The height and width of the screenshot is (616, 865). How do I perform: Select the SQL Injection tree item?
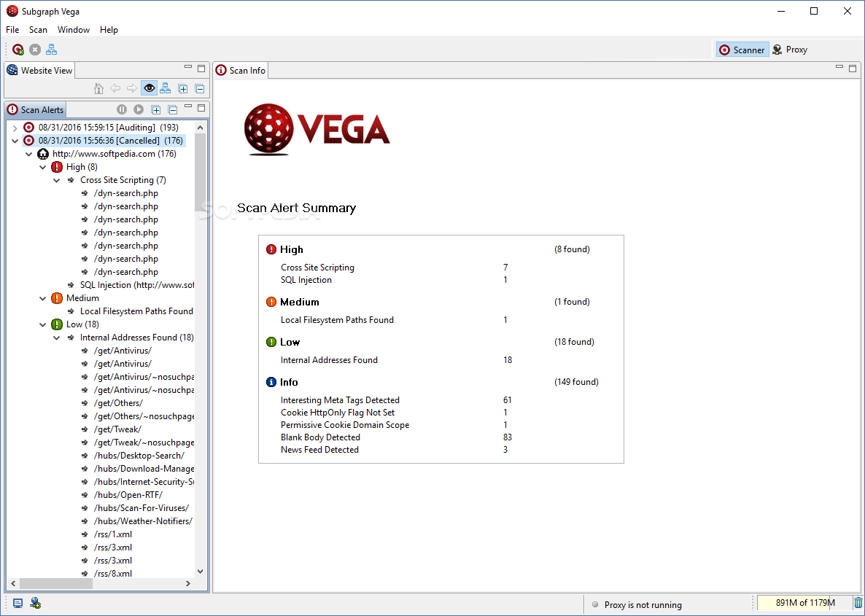pos(131,285)
